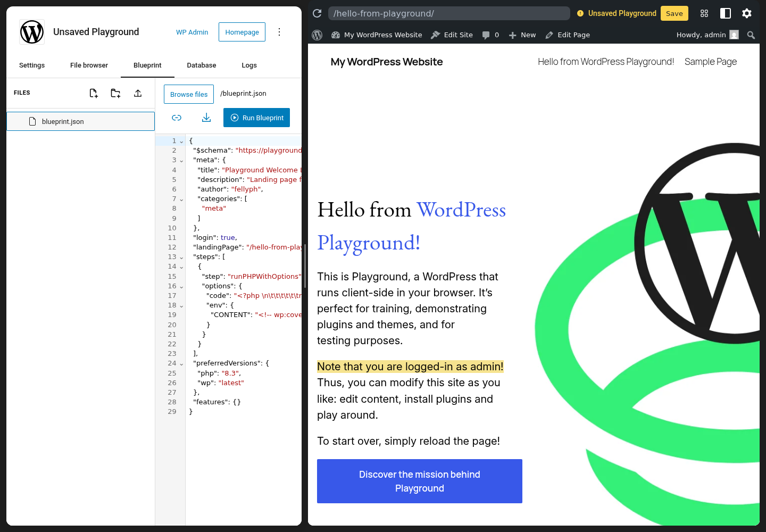Collapse code fold at line 1
Viewport: 766px width, 532px height.
click(x=181, y=142)
